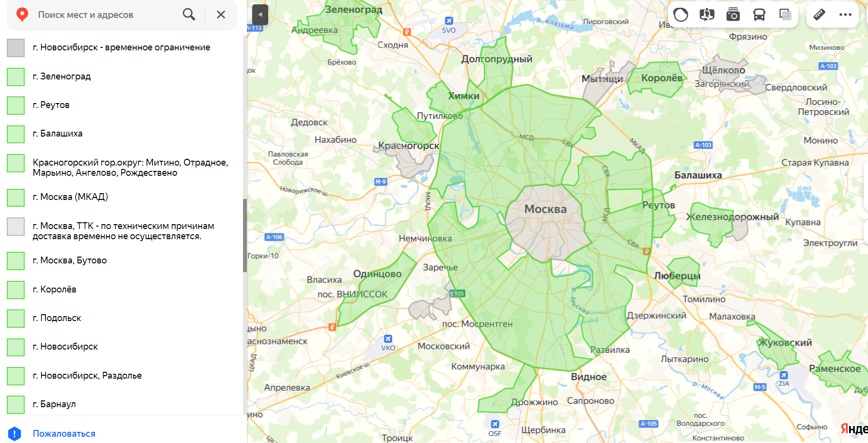Clear the search with X icon
The image size is (868, 443).
pyautogui.click(x=221, y=15)
